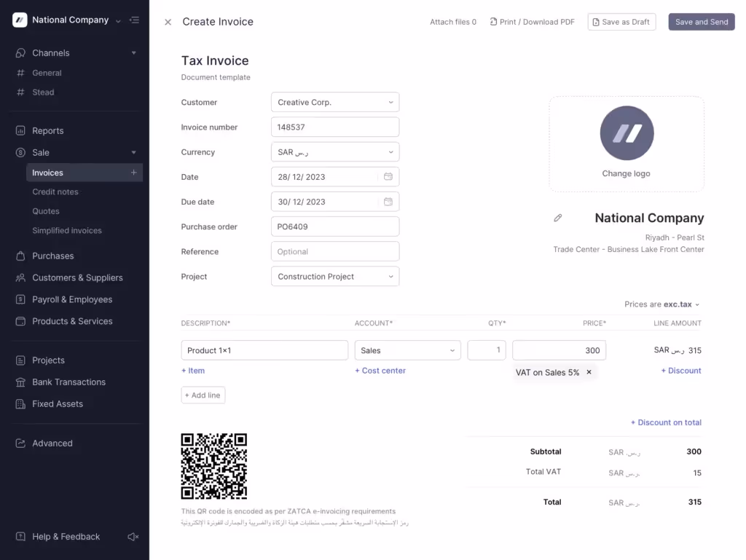Click the price field showing 300
This screenshot has height=560, width=746.
tap(559, 350)
